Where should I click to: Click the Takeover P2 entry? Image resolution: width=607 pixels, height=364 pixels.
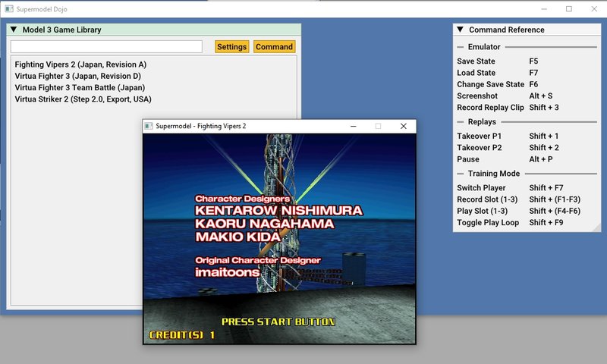pos(480,148)
